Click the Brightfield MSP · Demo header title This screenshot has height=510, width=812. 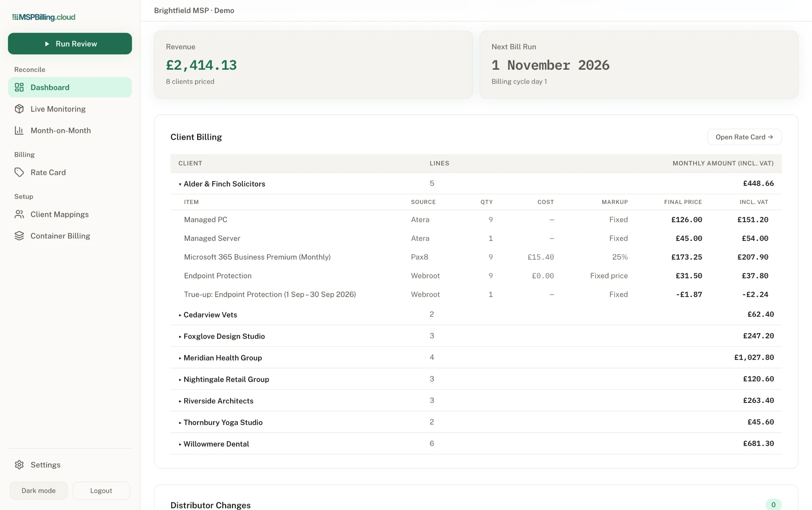(x=194, y=11)
